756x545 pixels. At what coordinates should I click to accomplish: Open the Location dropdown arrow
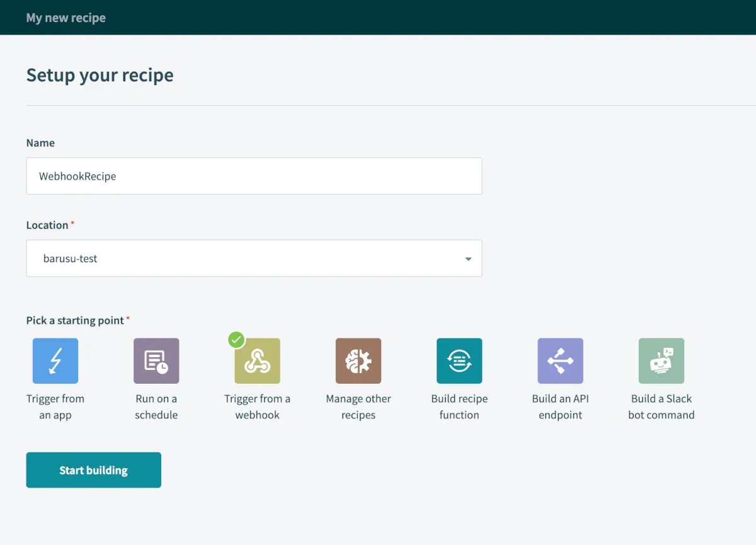468,259
